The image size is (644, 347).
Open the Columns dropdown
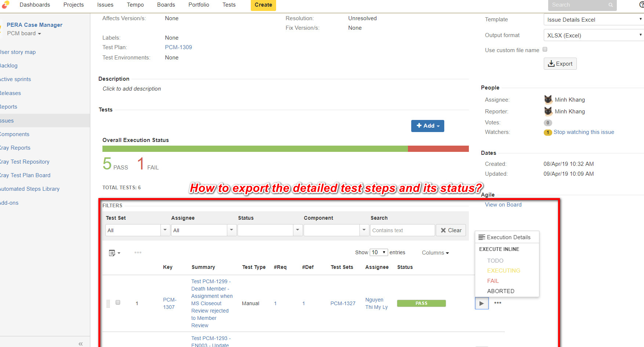[435, 253]
